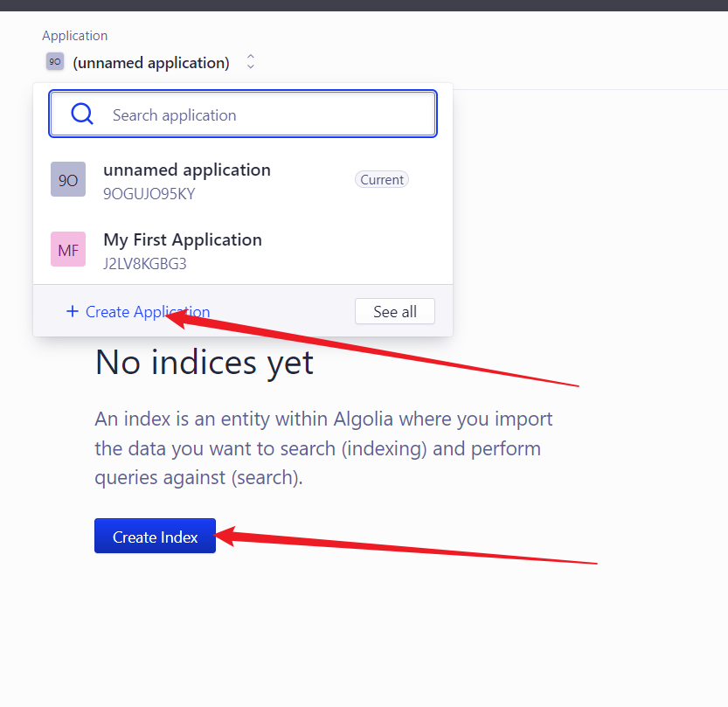Click the magnifier icon in the search box
Screen dimensions: 728x707
click(82, 114)
